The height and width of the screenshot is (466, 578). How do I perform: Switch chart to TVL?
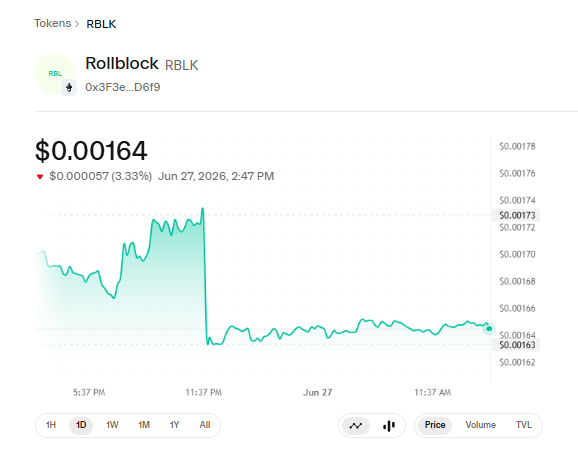(523, 425)
